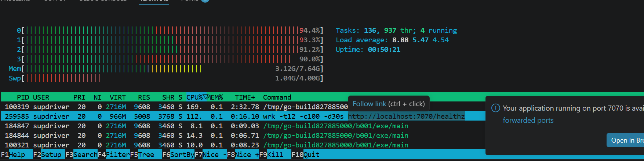This screenshot has width=644, height=161.
Task: Click the Load average reading
Action: 392,40
